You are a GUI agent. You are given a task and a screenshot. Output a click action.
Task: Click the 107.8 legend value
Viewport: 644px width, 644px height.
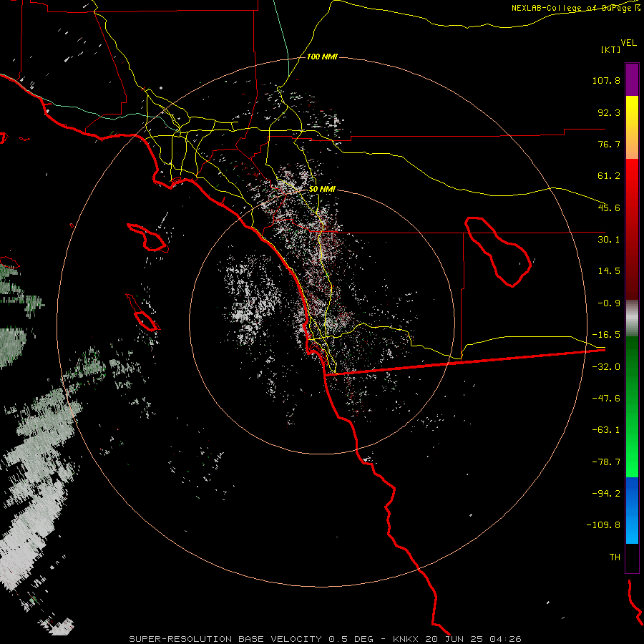[606, 80]
